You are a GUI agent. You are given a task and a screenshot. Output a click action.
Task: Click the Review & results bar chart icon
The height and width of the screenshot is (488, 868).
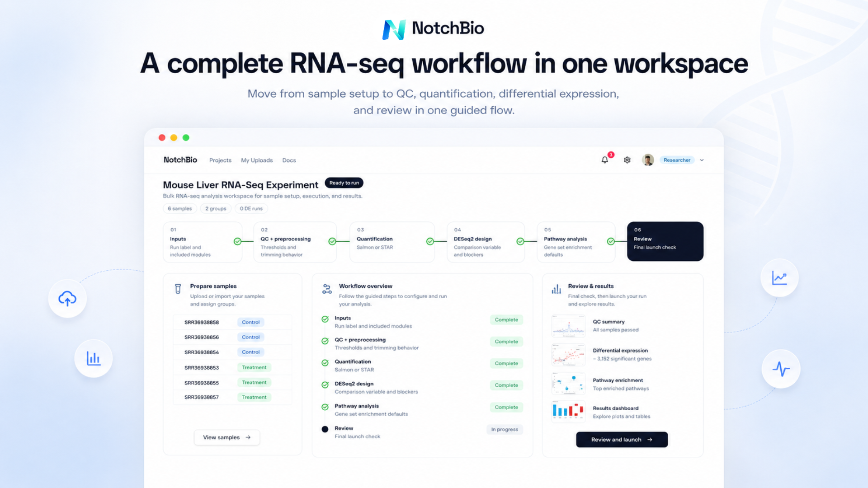click(556, 289)
